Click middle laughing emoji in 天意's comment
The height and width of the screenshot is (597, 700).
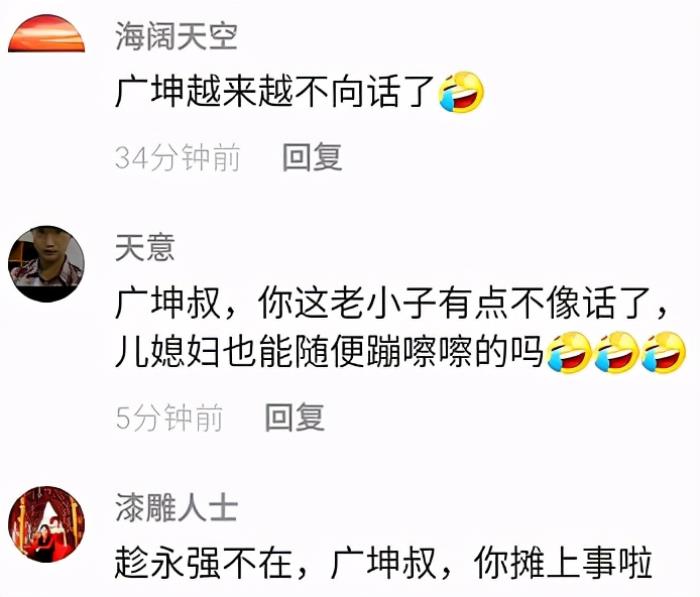[x=617, y=352]
